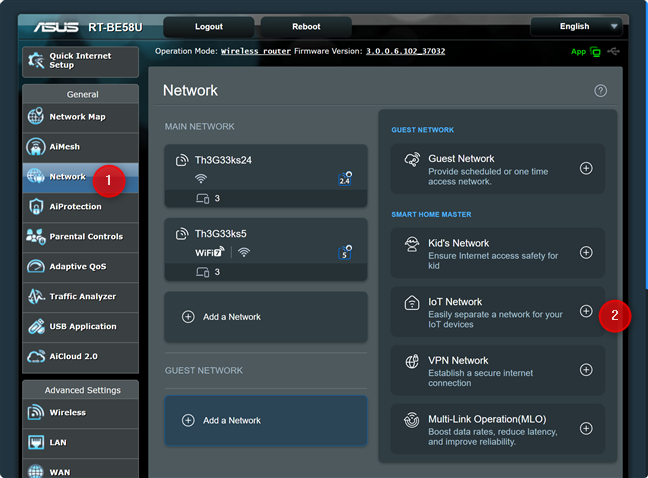Open Network Map in sidebar
648x478 pixels.
coord(81,117)
